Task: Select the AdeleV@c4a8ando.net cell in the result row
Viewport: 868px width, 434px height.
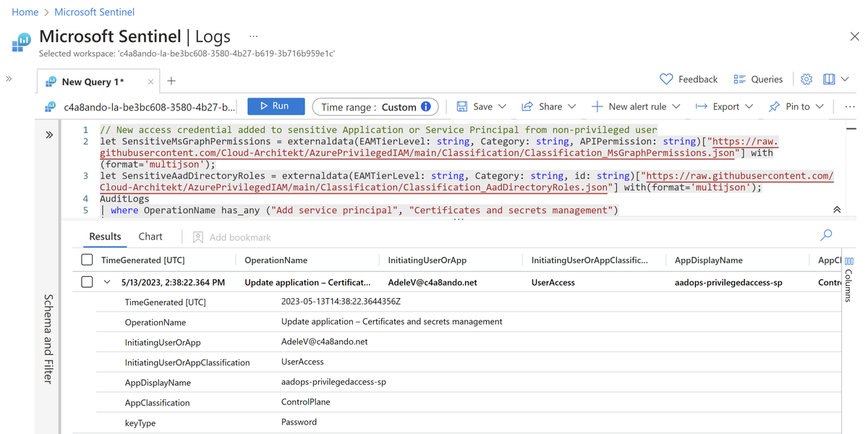Action: pyautogui.click(x=433, y=283)
